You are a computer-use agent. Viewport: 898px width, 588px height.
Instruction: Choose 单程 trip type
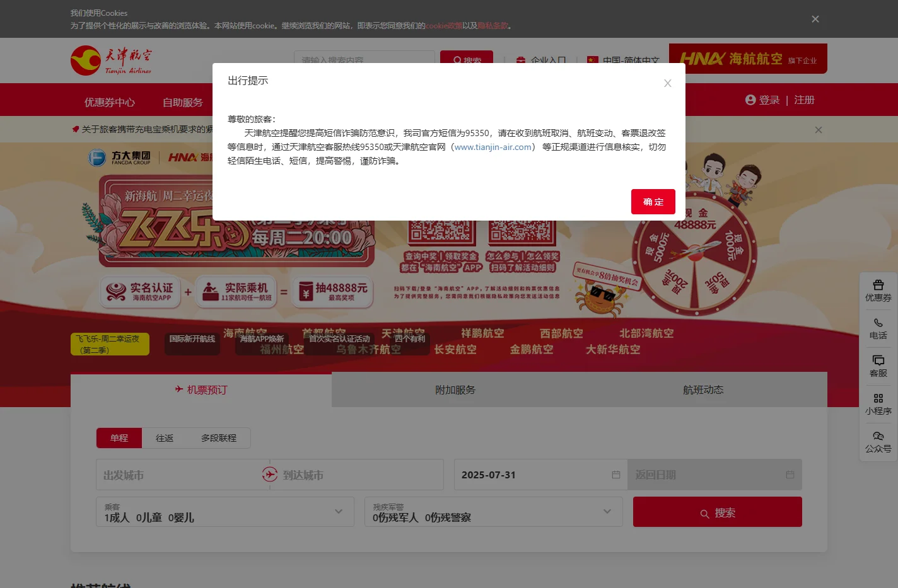coord(119,438)
